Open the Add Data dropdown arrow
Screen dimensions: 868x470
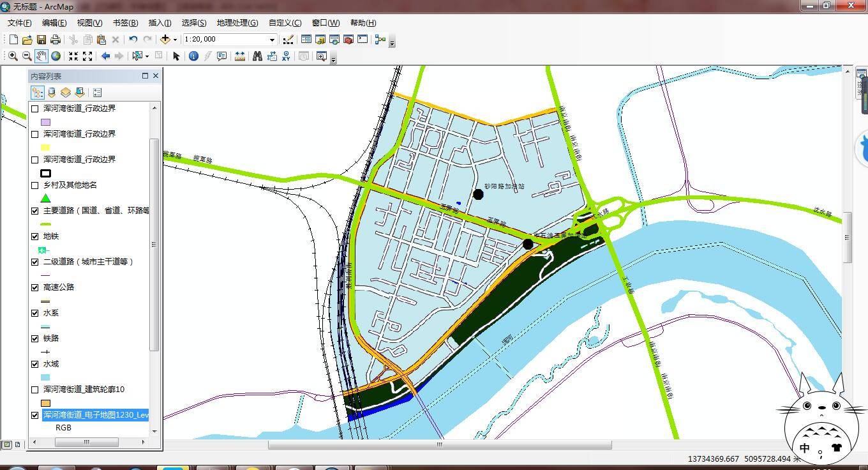175,40
